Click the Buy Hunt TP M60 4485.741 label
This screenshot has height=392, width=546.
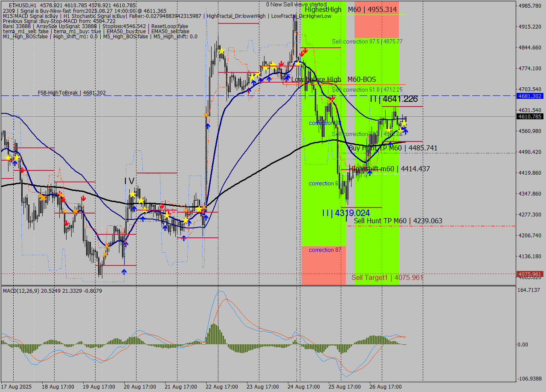[x=393, y=148]
